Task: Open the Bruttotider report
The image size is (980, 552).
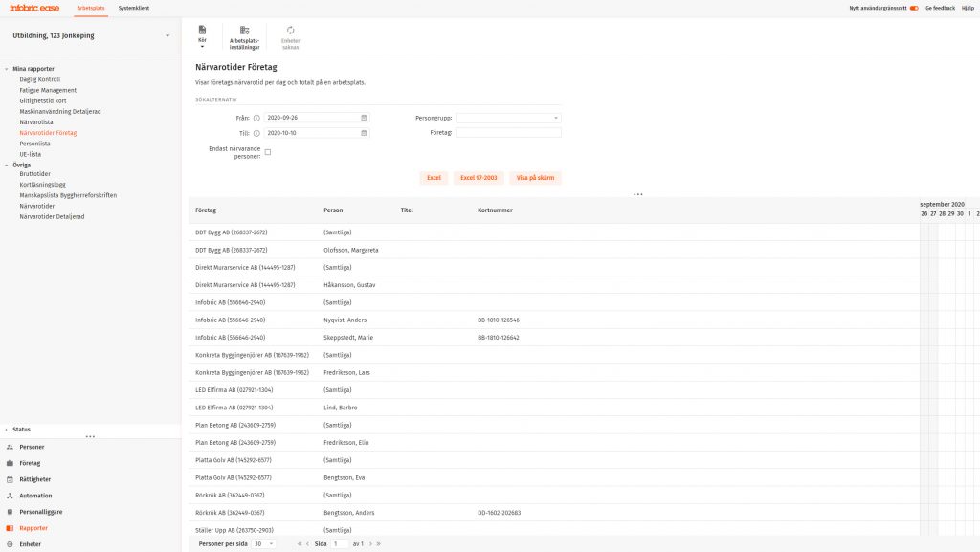Action: [x=35, y=174]
